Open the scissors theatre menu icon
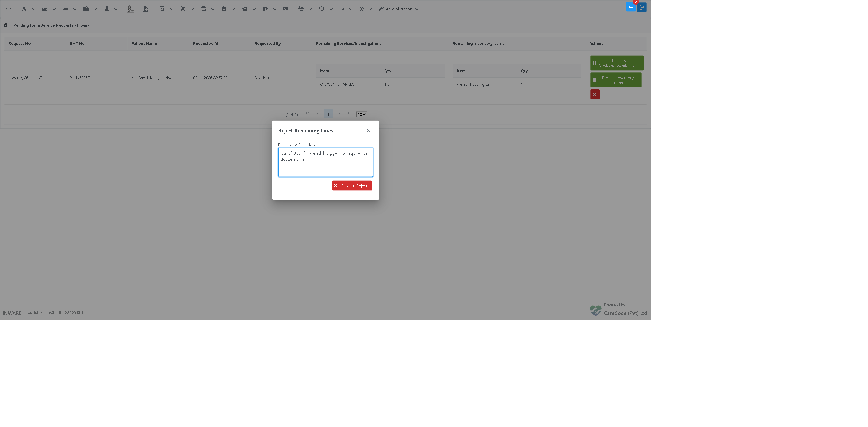868x427 pixels. [x=183, y=9]
